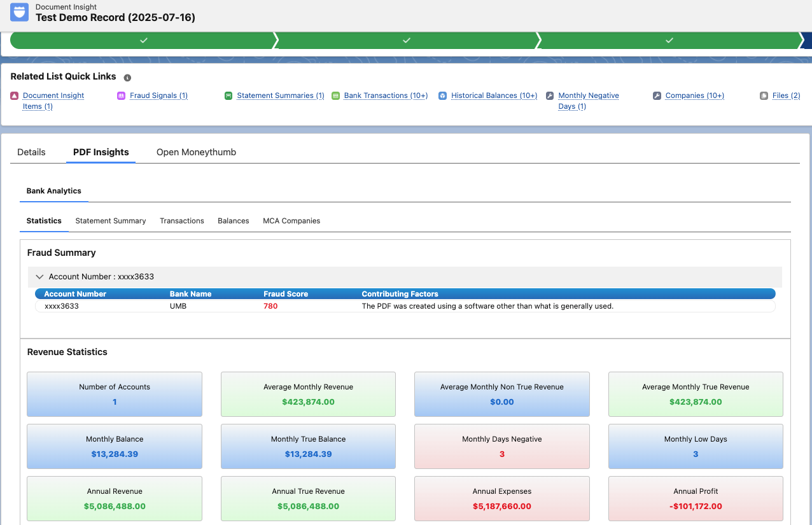Screen dimensions: 812x525
Task: Click the info icon beside Related List Quick Links
Action: 127,78
